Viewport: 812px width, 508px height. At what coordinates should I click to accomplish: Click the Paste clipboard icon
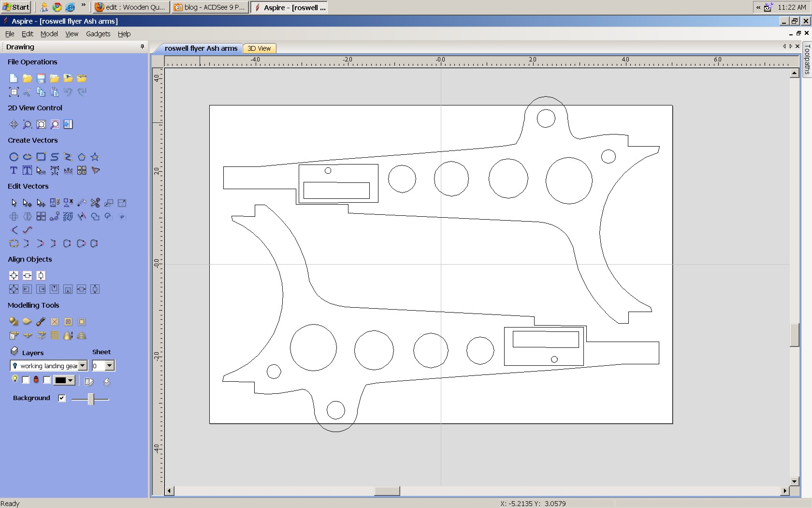(55, 92)
